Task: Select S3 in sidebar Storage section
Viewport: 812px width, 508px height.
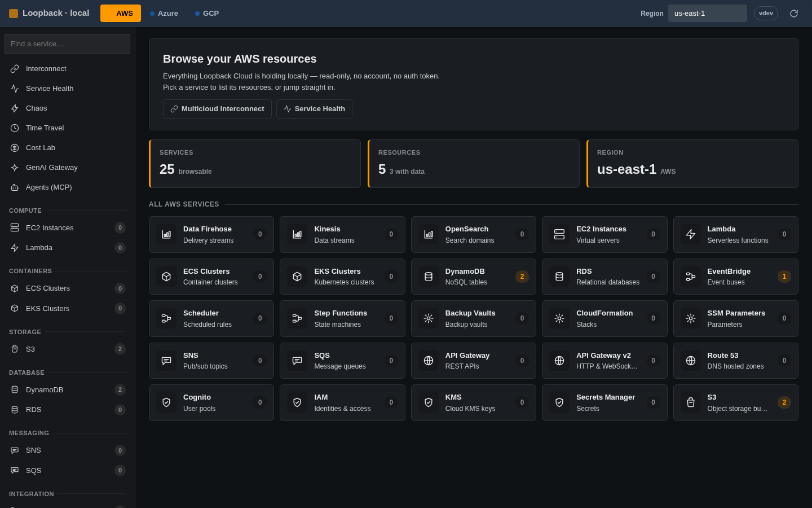Action: tap(68, 349)
